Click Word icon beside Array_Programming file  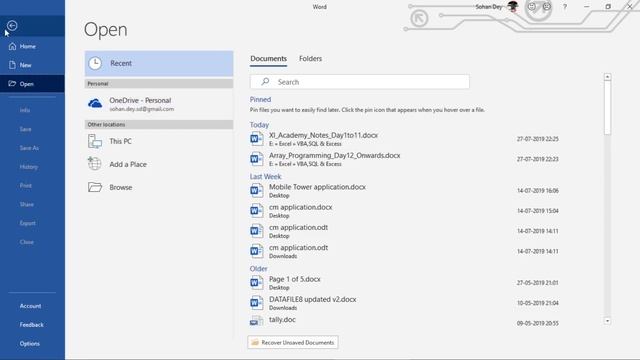pos(256,159)
